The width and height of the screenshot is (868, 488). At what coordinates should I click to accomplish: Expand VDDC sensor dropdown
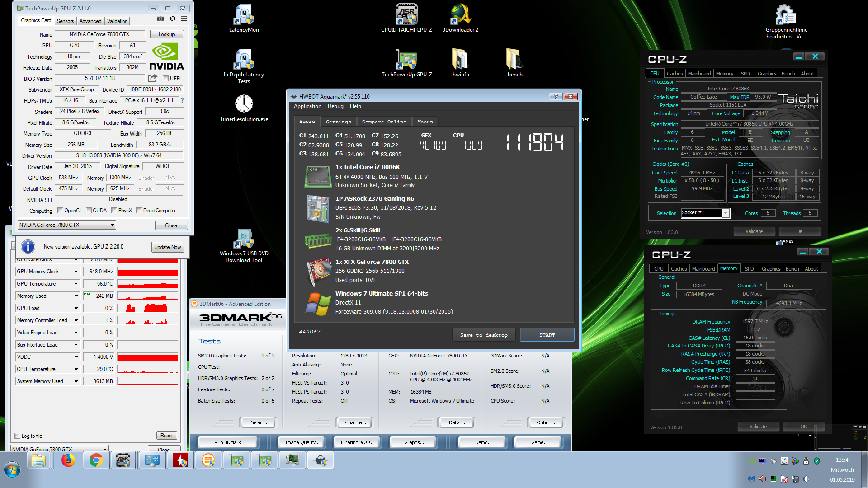[76, 357]
